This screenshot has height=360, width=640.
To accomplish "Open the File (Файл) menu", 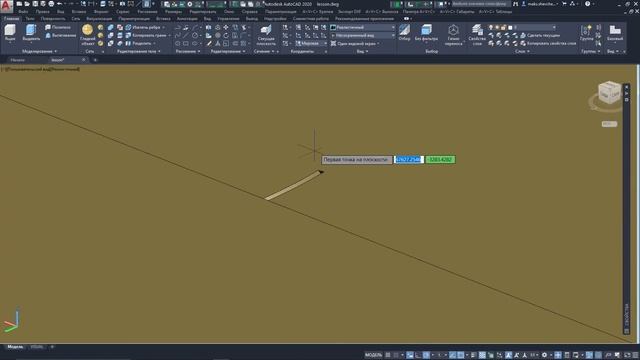I will click(x=23, y=12).
